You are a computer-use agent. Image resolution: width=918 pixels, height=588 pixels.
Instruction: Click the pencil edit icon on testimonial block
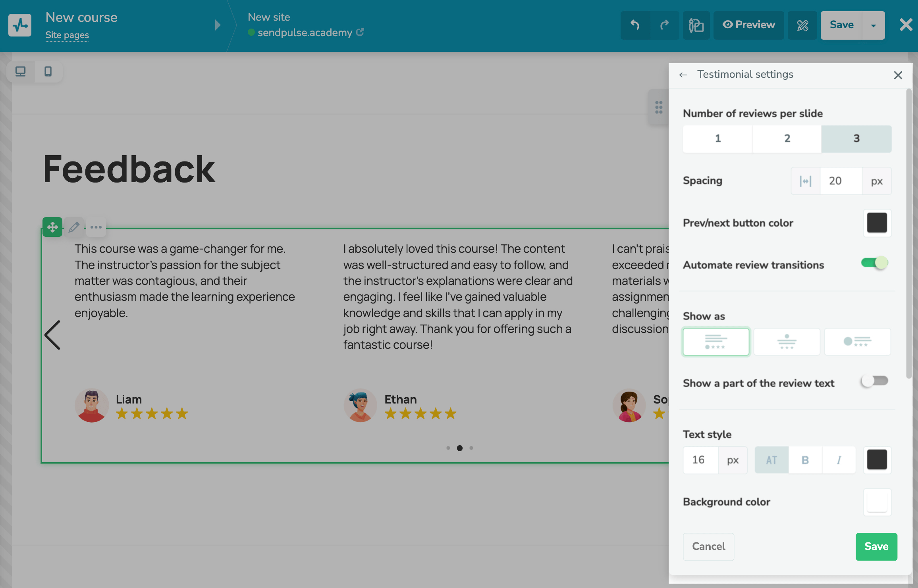click(x=74, y=227)
